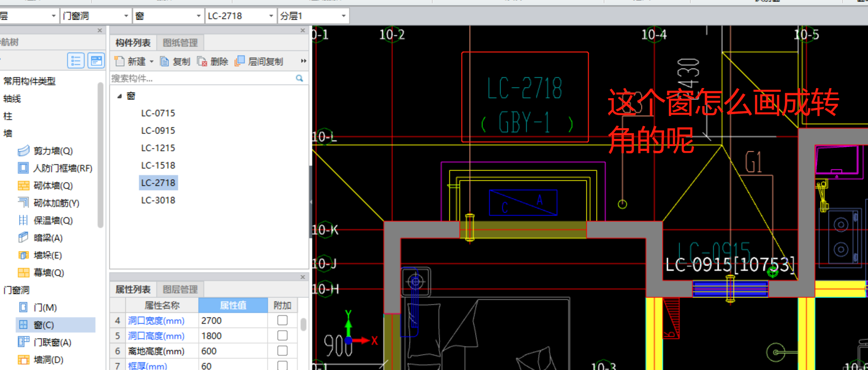Select 人防门框墙(RF) icon
Viewport: 868px width, 370px height.
click(x=23, y=168)
